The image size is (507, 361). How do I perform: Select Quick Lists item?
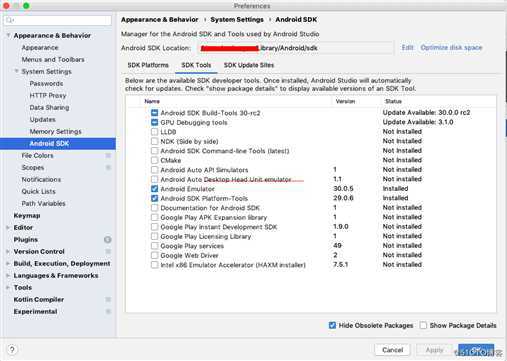(x=39, y=191)
